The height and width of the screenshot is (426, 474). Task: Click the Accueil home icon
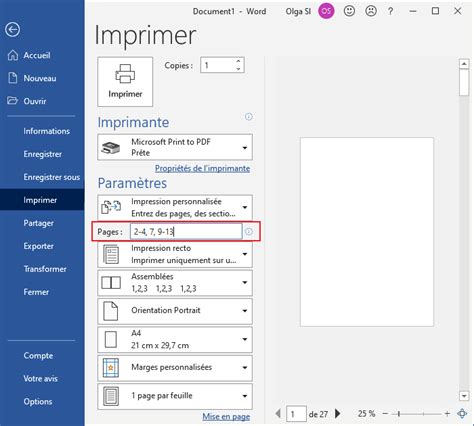(x=13, y=55)
